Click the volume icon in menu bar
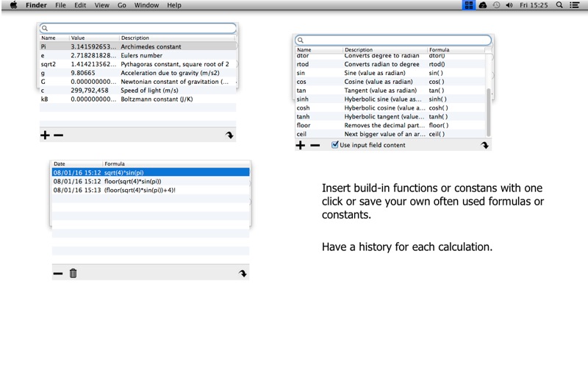The width and height of the screenshot is (588, 368). click(x=509, y=5)
